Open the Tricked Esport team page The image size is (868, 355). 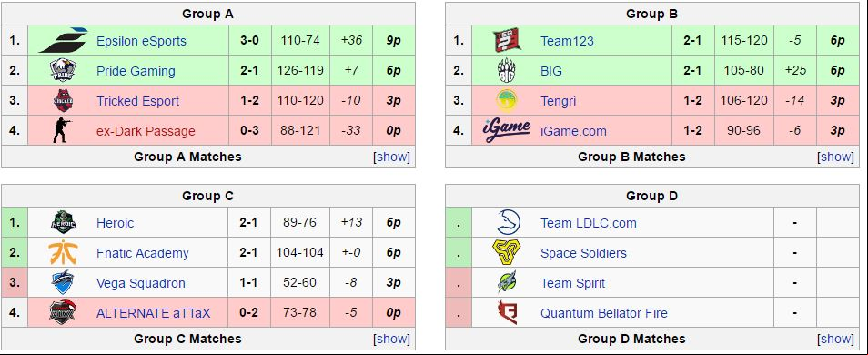137,101
